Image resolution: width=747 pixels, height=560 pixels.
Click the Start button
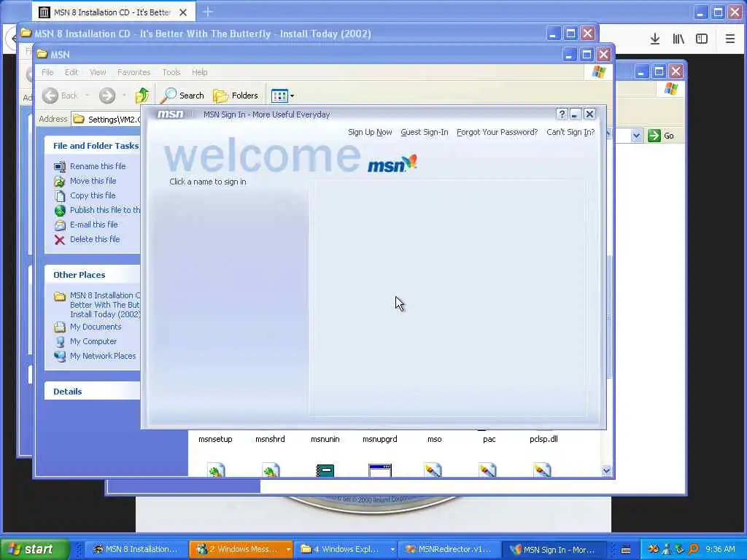coord(34,550)
